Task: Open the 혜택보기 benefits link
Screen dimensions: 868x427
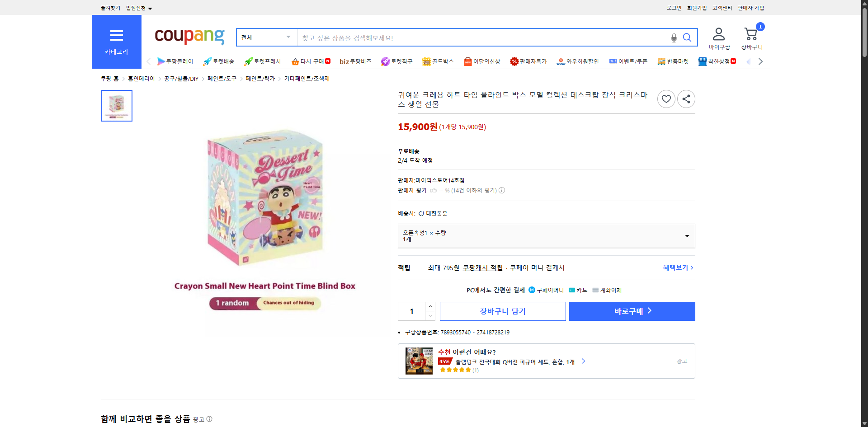Action: (x=678, y=267)
